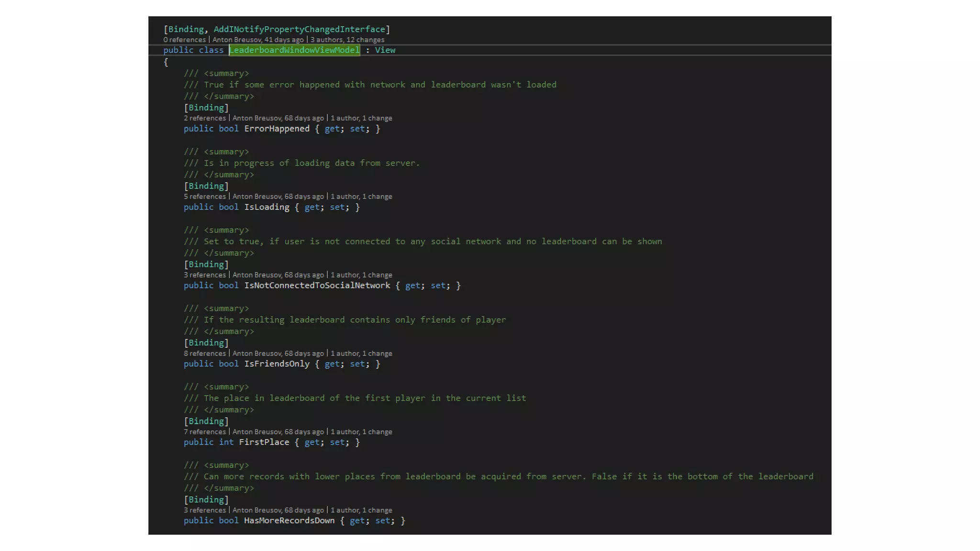Click the 'public' keyword before 'class'
Screen dimensions: 980x551
(178, 50)
